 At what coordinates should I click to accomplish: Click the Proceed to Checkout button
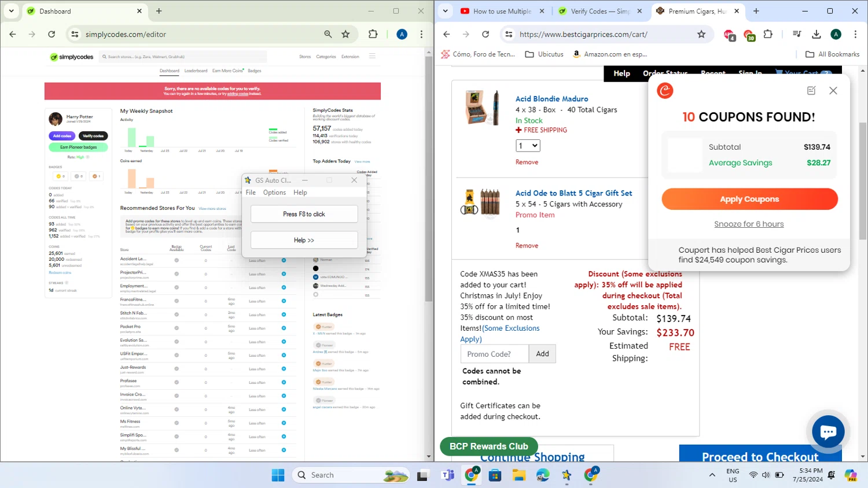click(x=760, y=455)
